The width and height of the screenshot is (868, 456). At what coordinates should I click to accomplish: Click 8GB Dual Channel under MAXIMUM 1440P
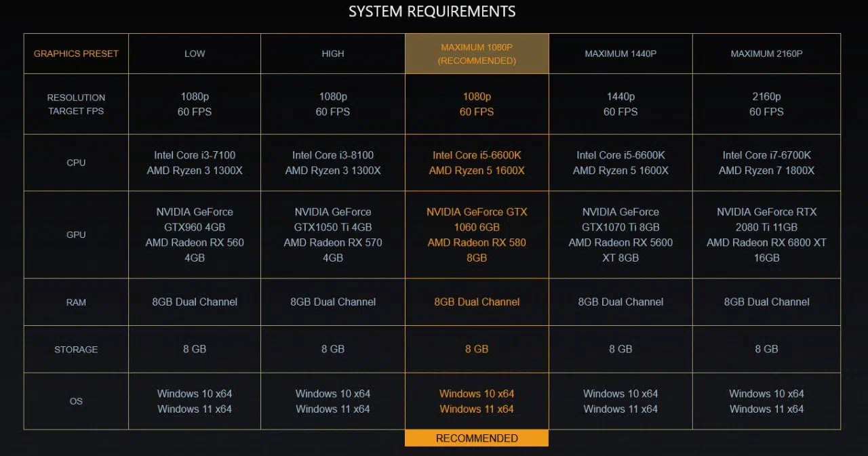pyautogui.click(x=620, y=302)
